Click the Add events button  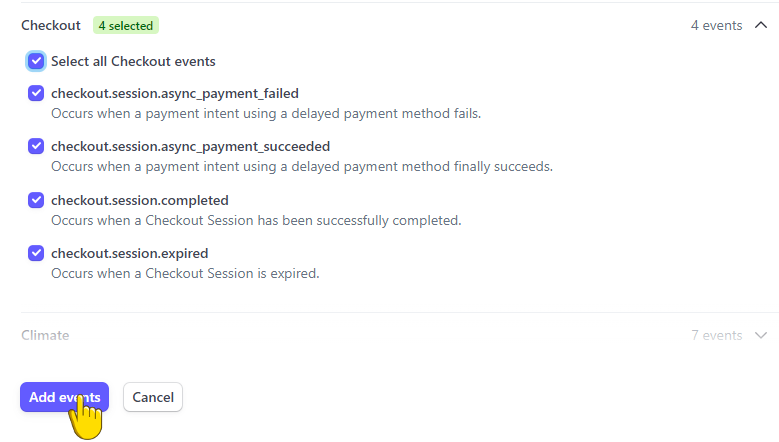[65, 397]
